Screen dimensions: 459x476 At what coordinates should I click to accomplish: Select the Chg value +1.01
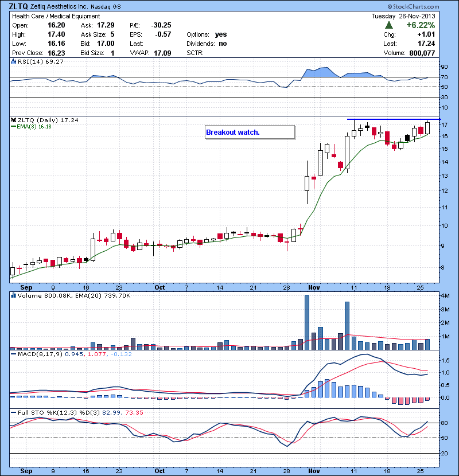pos(426,34)
